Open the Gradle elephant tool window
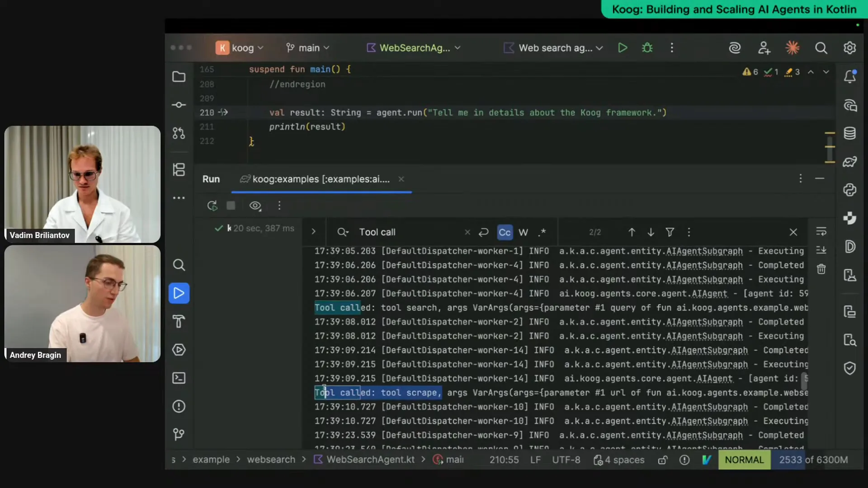The image size is (868, 488). tap(850, 162)
